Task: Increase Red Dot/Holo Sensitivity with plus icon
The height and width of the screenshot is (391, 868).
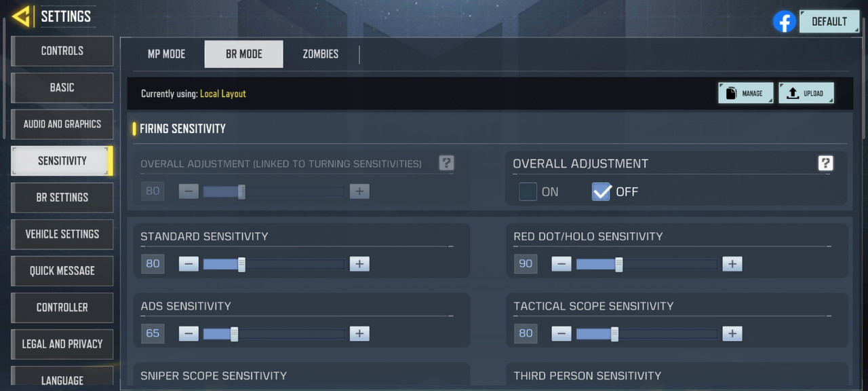Action: (x=732, y=263)
